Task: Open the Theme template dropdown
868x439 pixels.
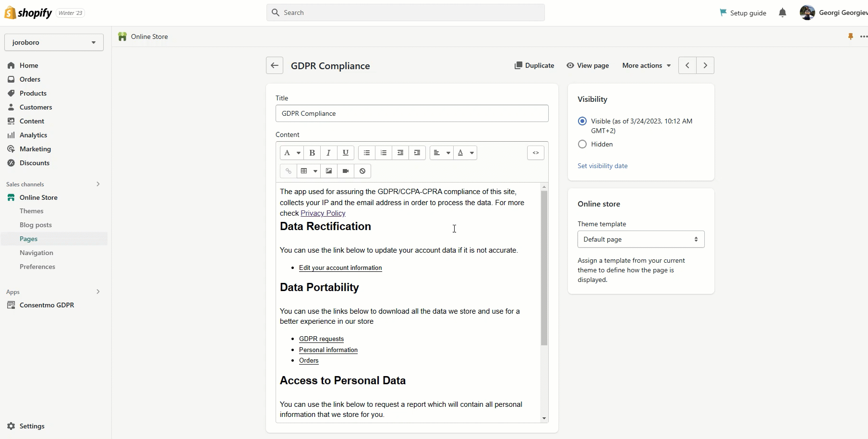Action: click(640, 239)
